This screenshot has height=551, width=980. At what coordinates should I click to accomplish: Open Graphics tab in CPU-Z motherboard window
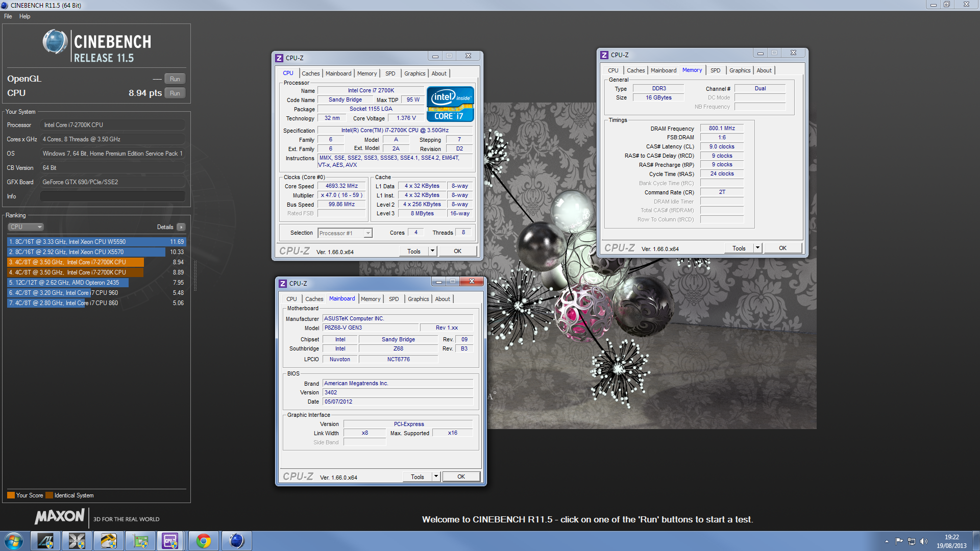[x=418, y=299]
